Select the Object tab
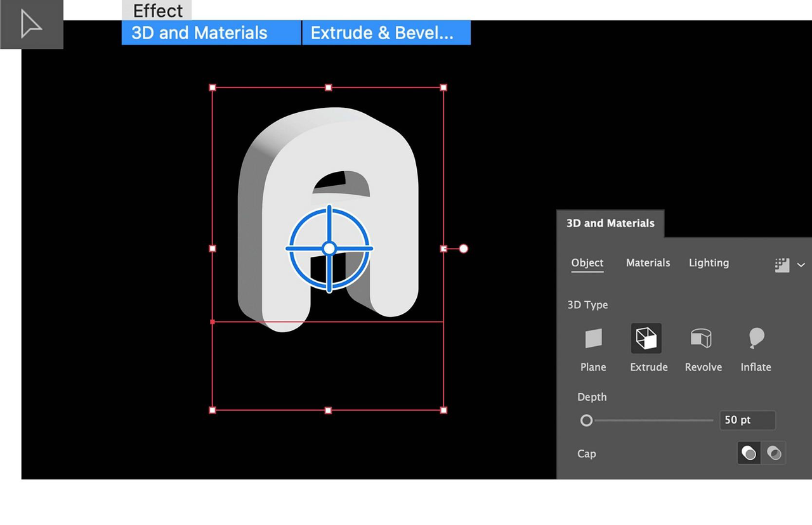 pos(587,262)
